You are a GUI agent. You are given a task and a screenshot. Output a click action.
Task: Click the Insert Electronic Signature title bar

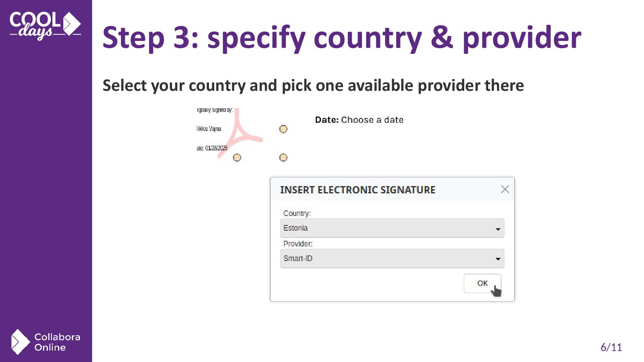coord(392,189)
